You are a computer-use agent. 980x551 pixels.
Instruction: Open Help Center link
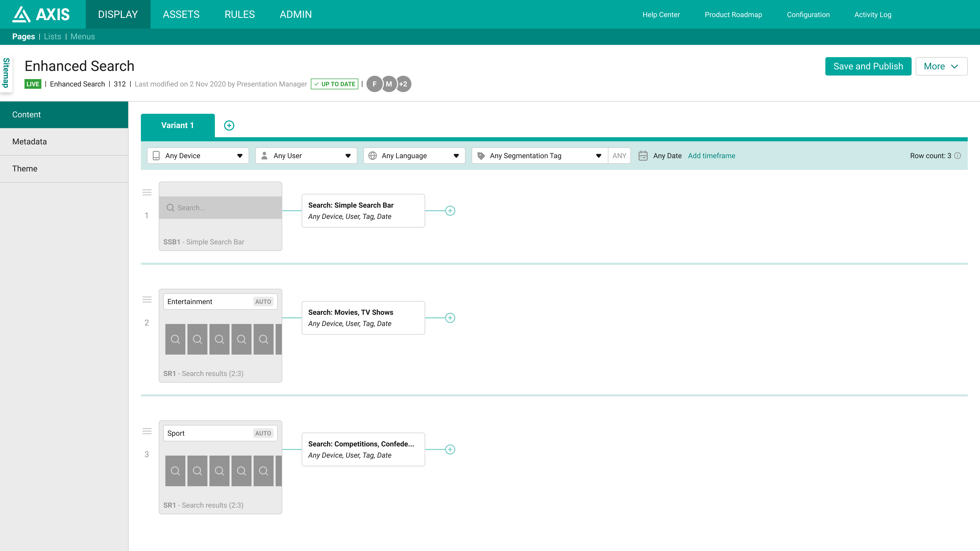pyautogui.click(x=661, y=15)
